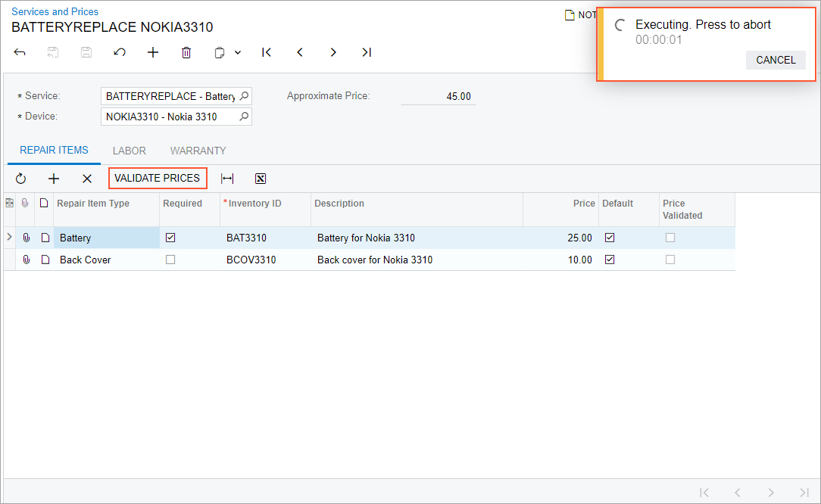Screen dimensions: 821x504
Task: Open Service lookup selector
Action: (x=244, y=96)
